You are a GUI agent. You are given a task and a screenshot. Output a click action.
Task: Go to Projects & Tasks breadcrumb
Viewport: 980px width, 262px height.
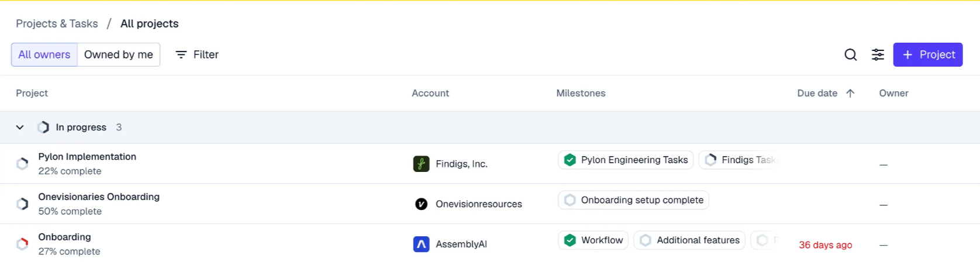click(57, 24)
